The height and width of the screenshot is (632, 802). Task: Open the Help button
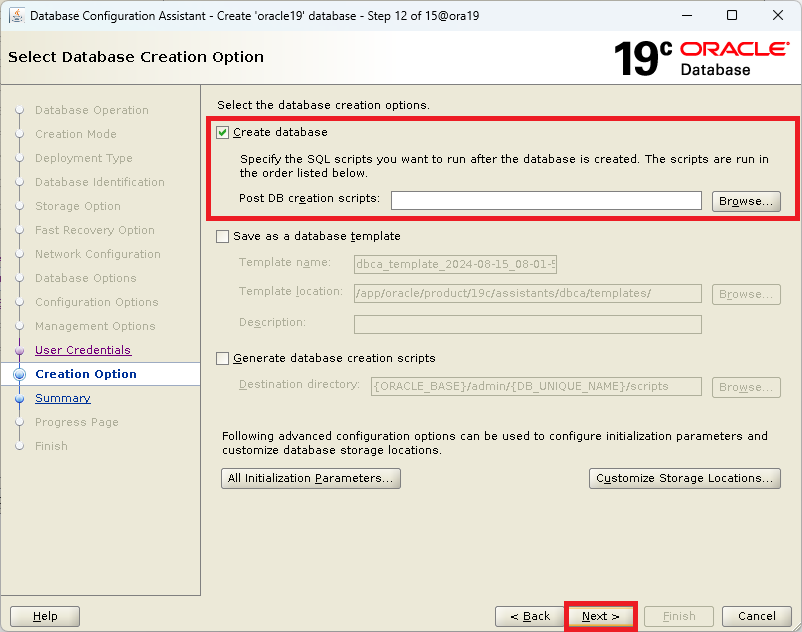click(x=45, y=616)
